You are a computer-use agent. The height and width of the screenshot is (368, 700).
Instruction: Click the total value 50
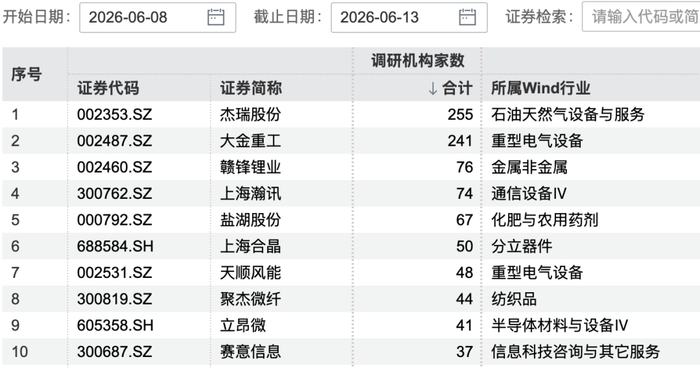[x=465, y=246]
